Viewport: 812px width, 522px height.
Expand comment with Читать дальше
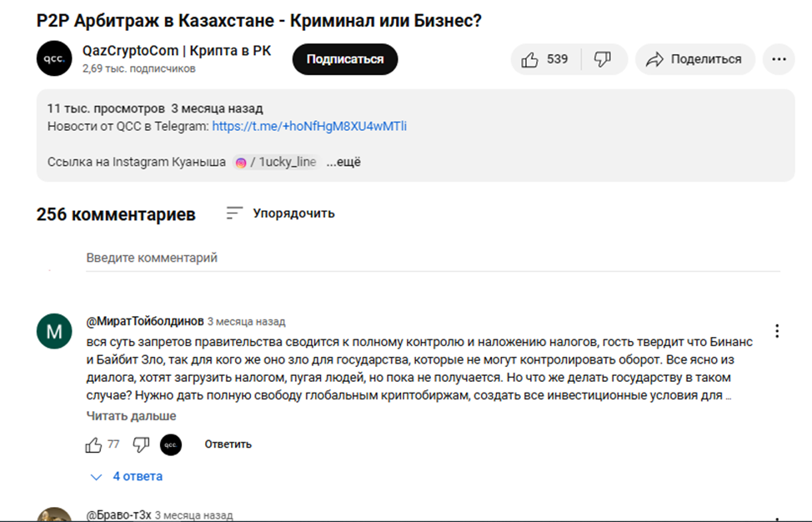coord(131,416)
